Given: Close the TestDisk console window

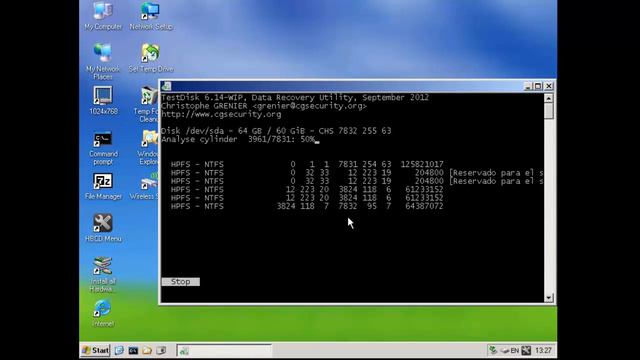Looking at the screenshot, I should (549, 86).
